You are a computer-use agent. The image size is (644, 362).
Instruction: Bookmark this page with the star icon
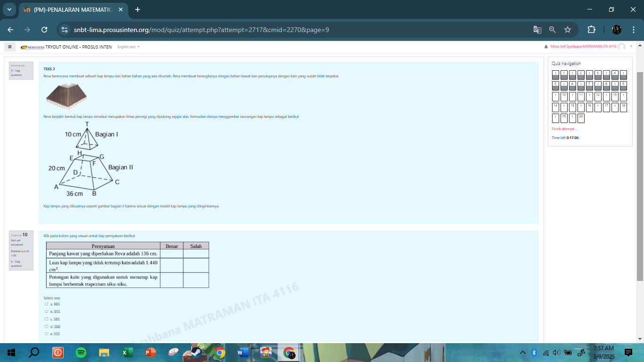pos(568,30)
